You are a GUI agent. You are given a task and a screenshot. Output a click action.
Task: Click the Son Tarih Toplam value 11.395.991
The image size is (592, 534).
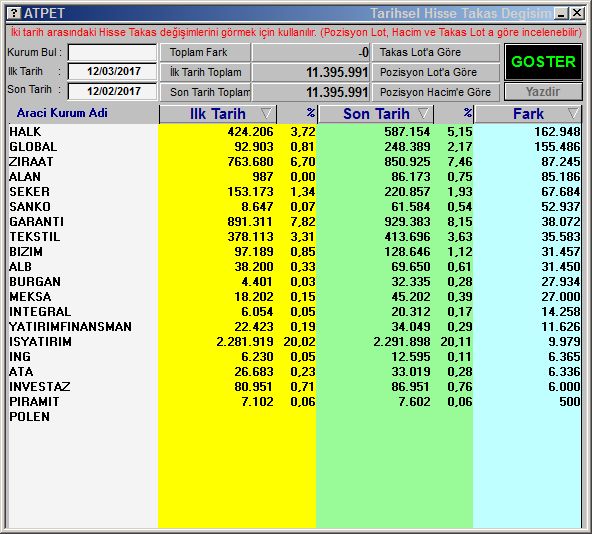[x=337, y=92]
